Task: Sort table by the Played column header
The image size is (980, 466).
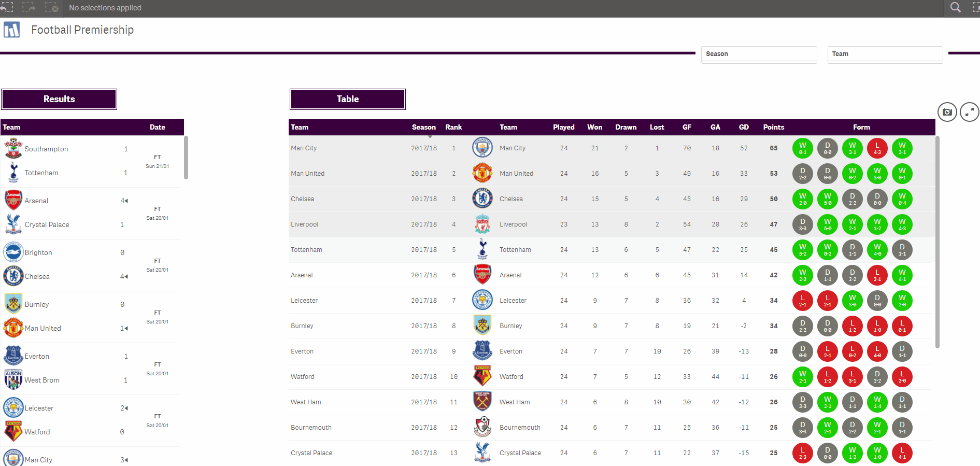Action: 563,127
